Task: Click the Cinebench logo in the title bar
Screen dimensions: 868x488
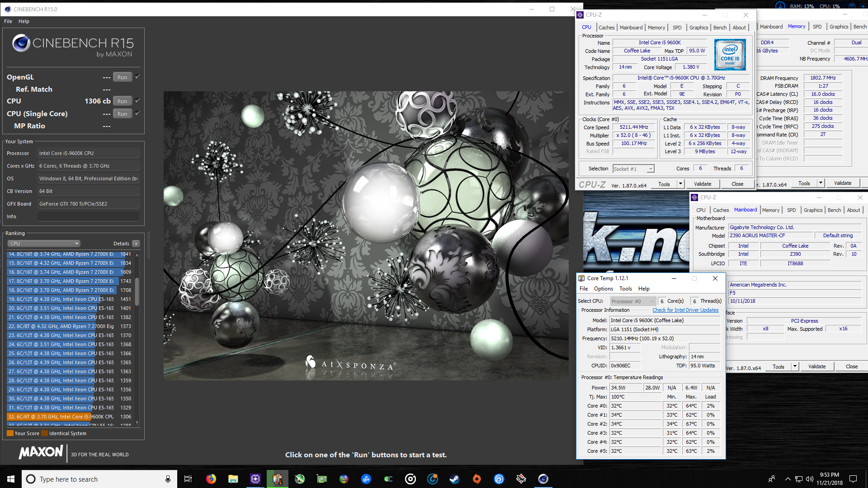Action: (x=8, y=9)
